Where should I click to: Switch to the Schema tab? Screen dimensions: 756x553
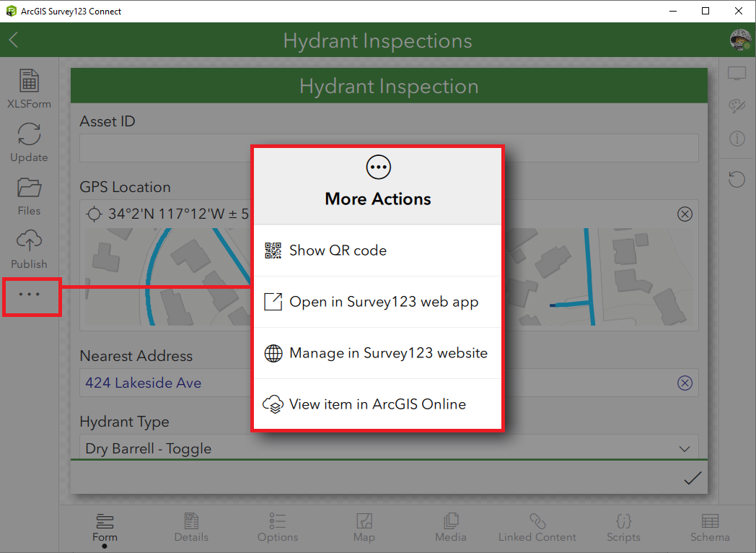[x=710, y=528]
